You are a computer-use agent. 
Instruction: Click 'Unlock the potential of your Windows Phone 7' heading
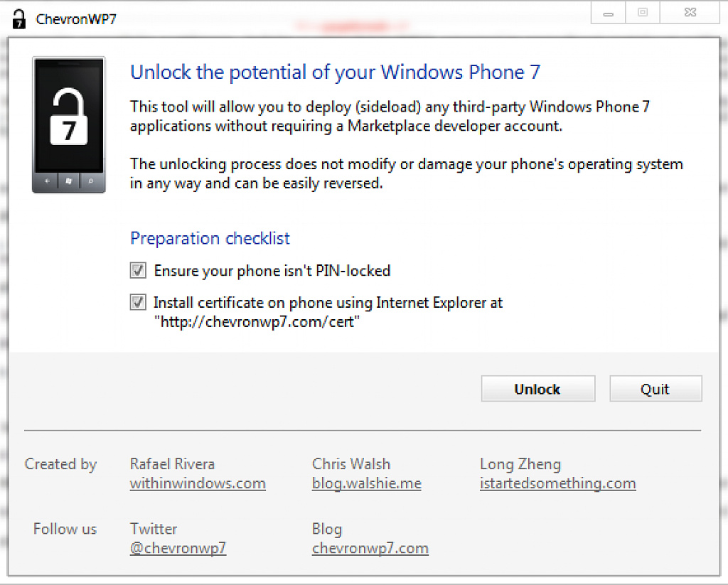pyautogui.click(x=336, y=73)
